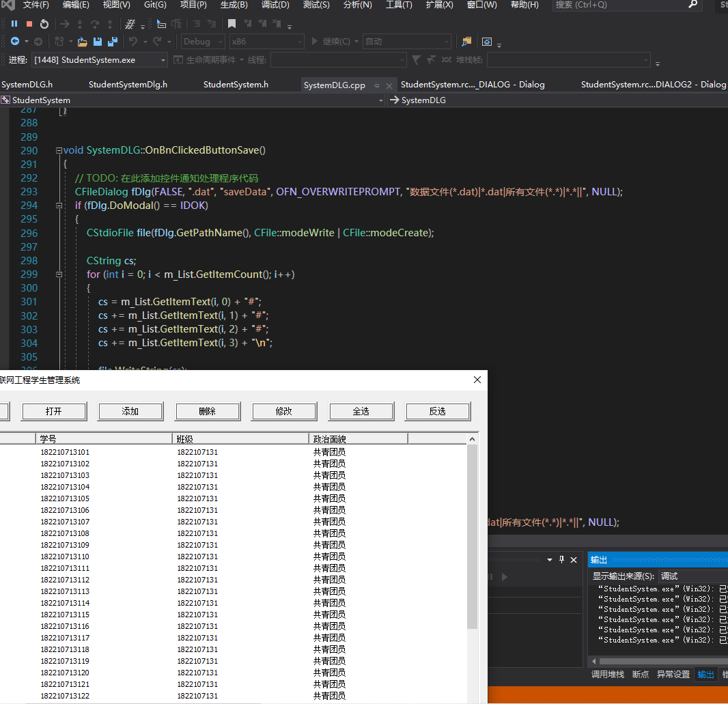The height and width of the screenshot is (704, 728).
Task: Collapse the OnBnClickedButtonSave function outline
Action: [59, 151]
